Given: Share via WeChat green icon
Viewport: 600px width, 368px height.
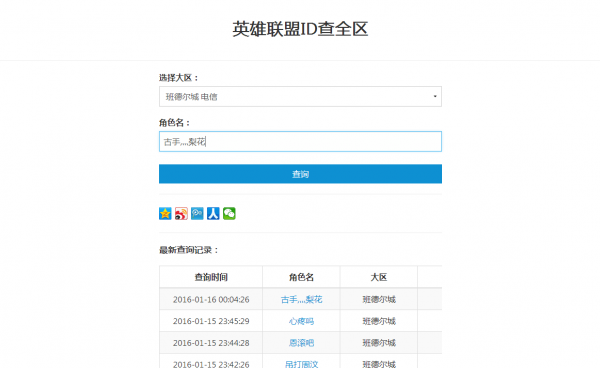Looking at the screenshot, I should pyautogui.click(x=229, y=213).
